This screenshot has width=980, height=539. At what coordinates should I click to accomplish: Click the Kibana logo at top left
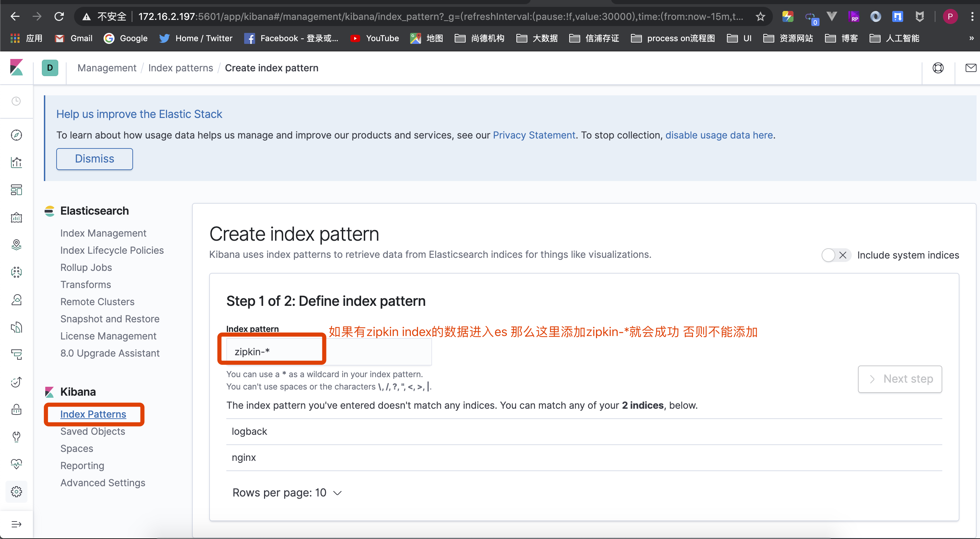coord(16,68)
